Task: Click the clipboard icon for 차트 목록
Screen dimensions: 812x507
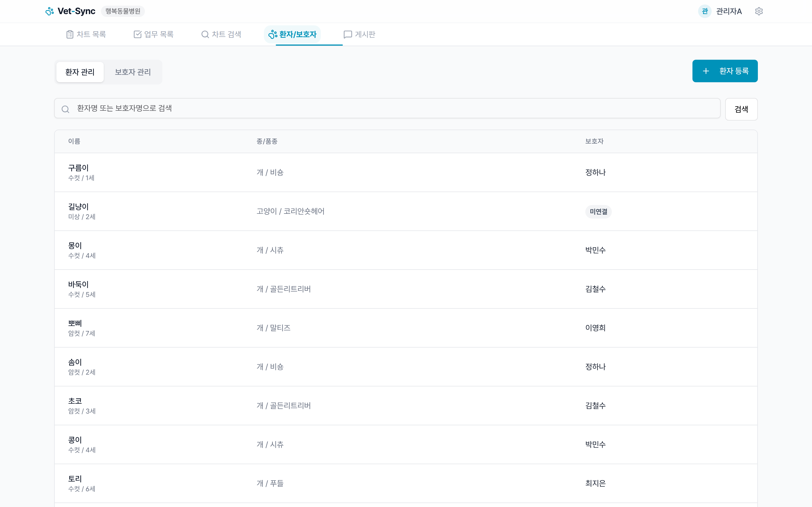Action: coord(70,34)
